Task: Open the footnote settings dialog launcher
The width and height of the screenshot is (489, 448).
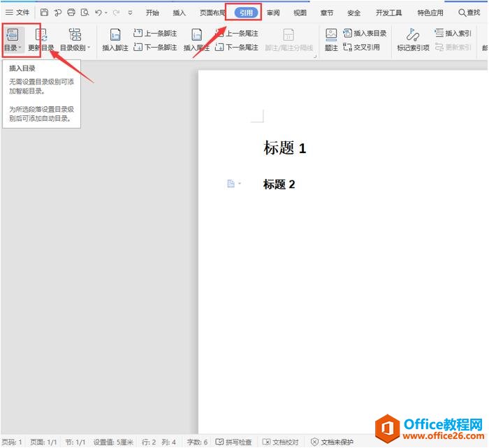Action: pos(315,57)
